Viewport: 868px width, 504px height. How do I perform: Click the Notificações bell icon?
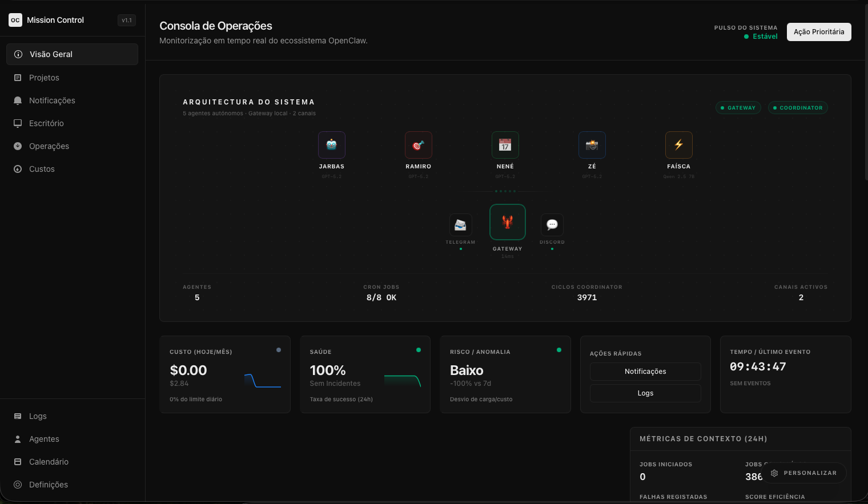click(18, 100)
